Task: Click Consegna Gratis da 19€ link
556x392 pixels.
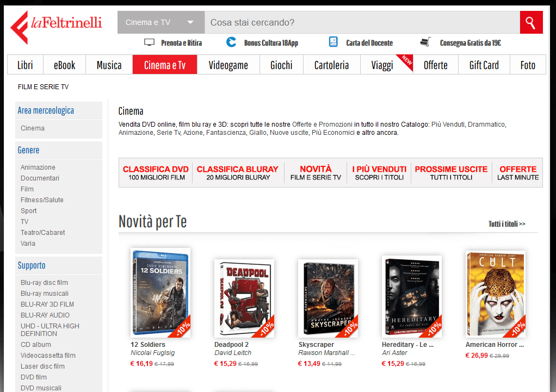Action: 471,43
